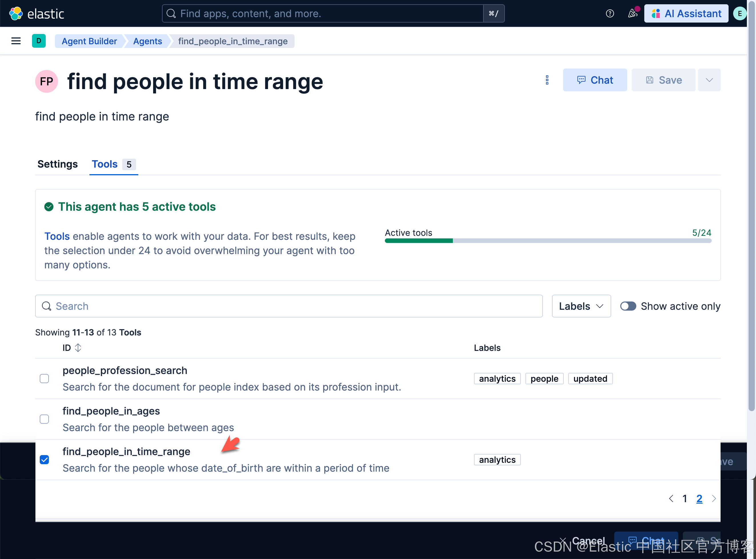Viewport: 756px width, 559px height.
Task: Open the AI Assistant button
Action: point(686,13)
